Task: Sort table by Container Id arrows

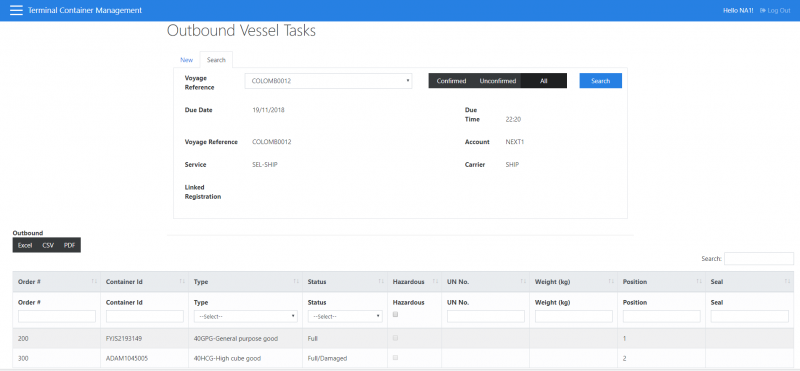Action: point(182,282)
